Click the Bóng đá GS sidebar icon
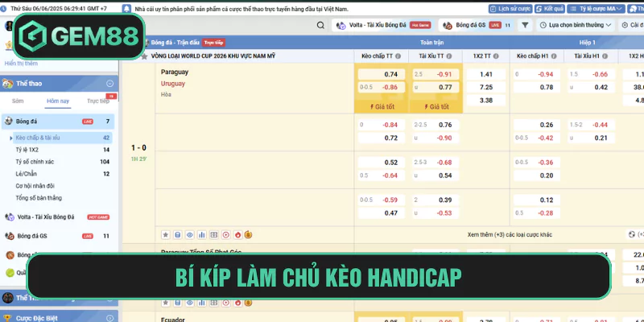The image size is (644, 322). 10,236
